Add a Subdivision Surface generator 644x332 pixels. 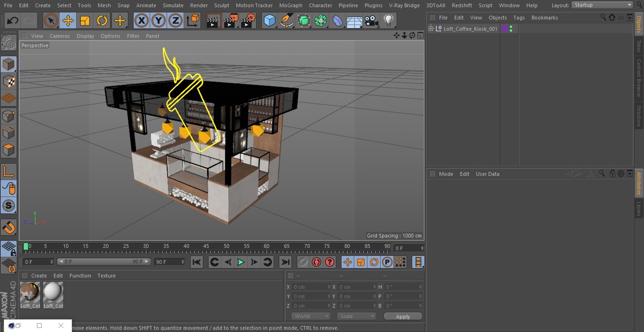pos(304,21)
